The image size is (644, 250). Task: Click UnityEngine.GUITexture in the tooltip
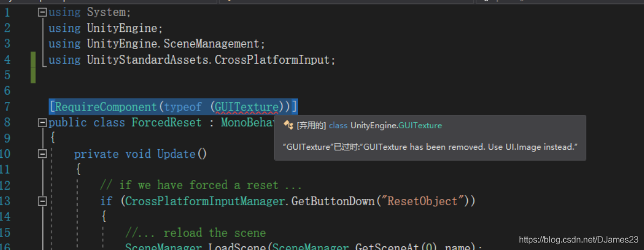[x=396, y=126]
